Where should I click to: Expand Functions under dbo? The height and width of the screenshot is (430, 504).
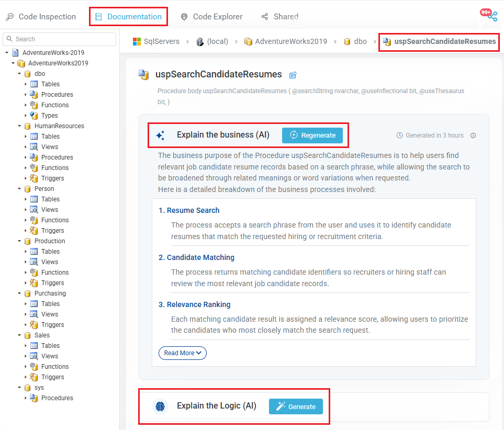pos(26,105)
